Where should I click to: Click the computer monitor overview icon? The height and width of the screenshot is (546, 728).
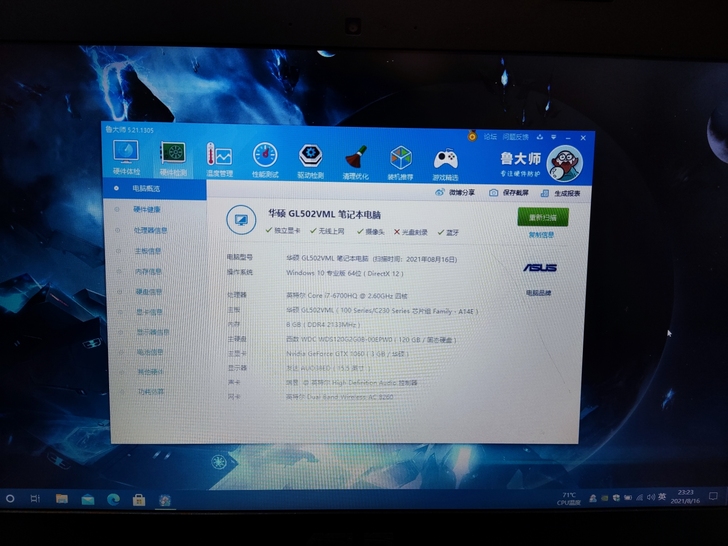tap(241, 220)
